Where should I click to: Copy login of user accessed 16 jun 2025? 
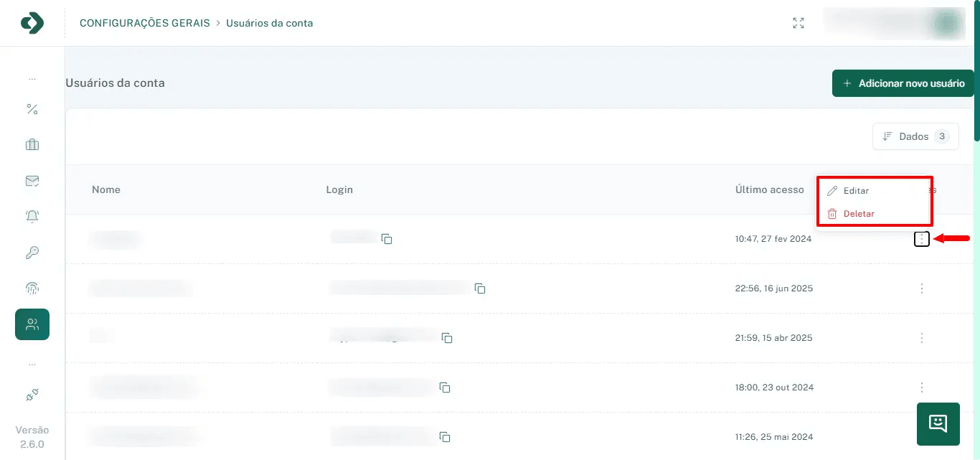pos(480,288)
